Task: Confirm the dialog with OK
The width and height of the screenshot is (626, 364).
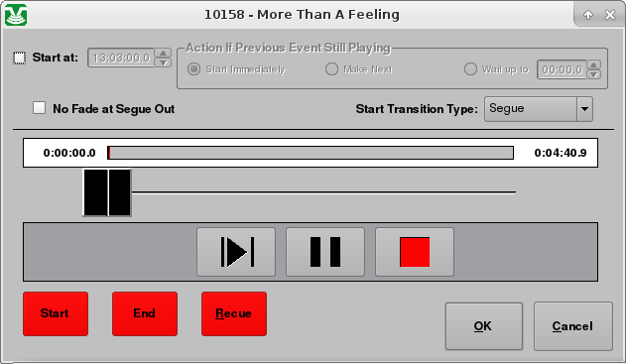Action: click(484, 326)
